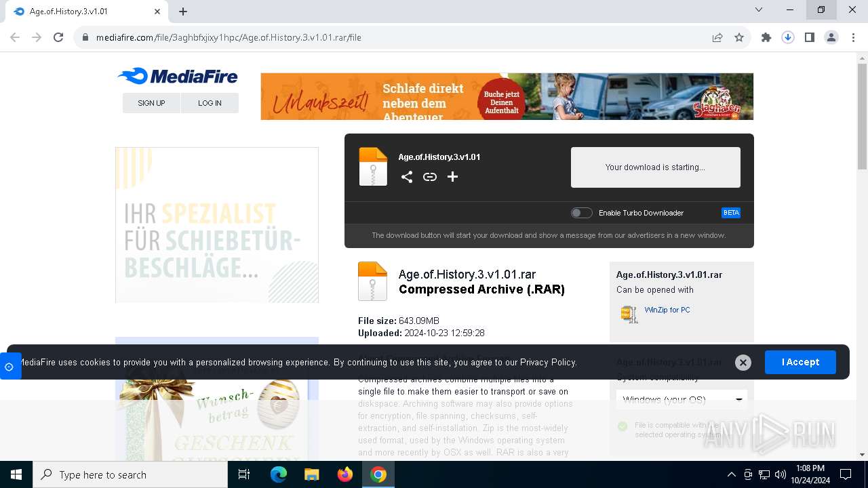Bookmark this tab with star icon
Viewport: 868px width, 488px height.
(x=739, y=37)
